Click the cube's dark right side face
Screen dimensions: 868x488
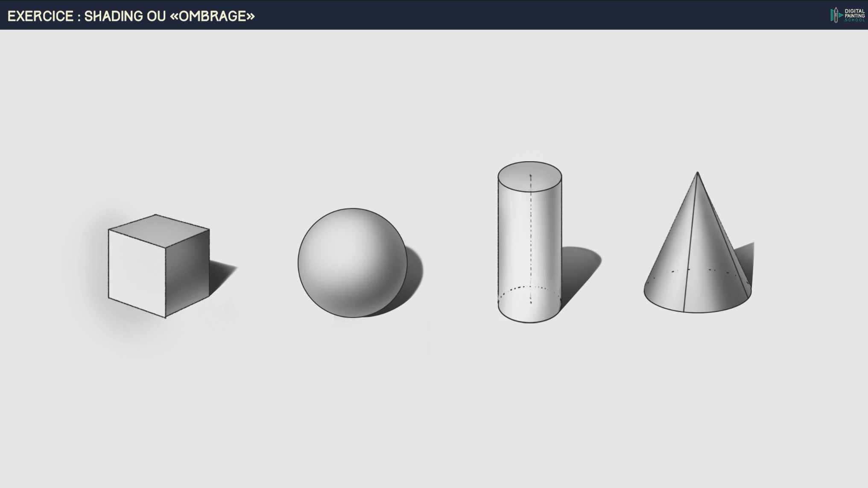coord(188,273)
